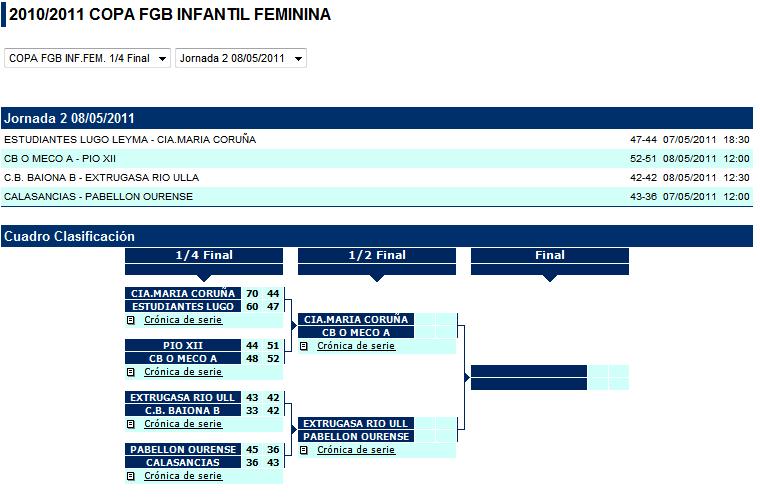Click chronicle icon under Estudiantes Lugo series
The height and width of the screenshot is (504, 760).
130,321
